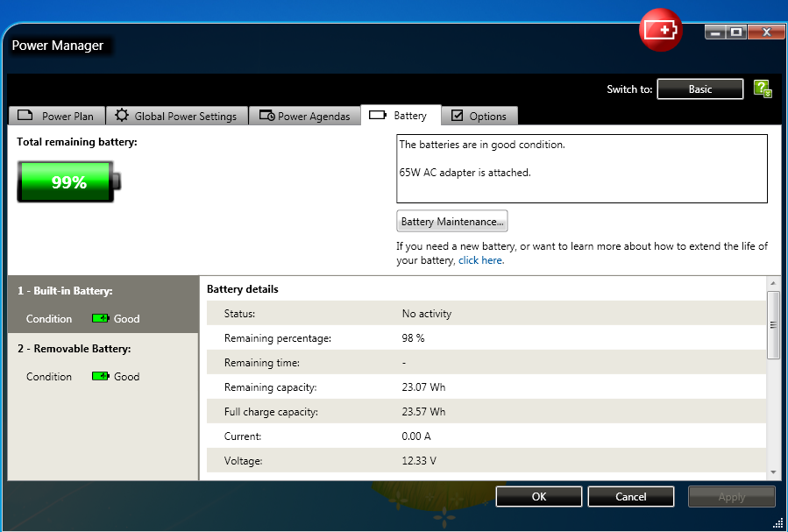Go to the Options tab

[x=479, y=116]
